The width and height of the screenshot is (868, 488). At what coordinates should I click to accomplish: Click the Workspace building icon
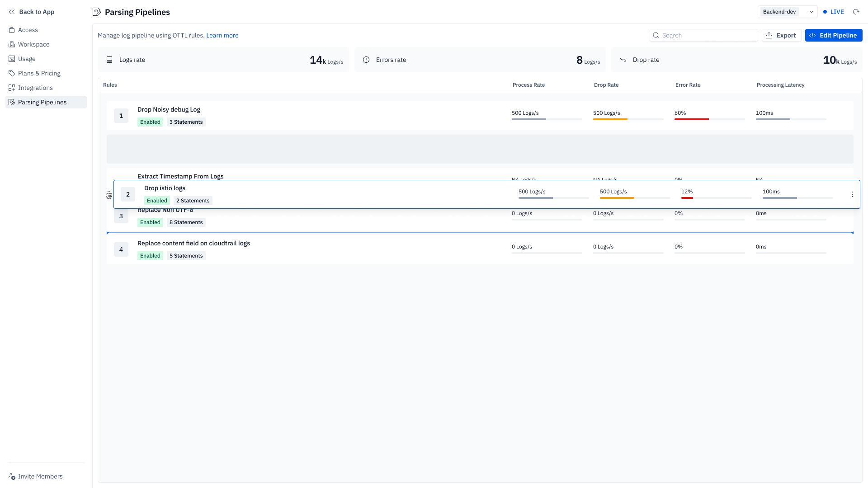click(x=12, y=44)
